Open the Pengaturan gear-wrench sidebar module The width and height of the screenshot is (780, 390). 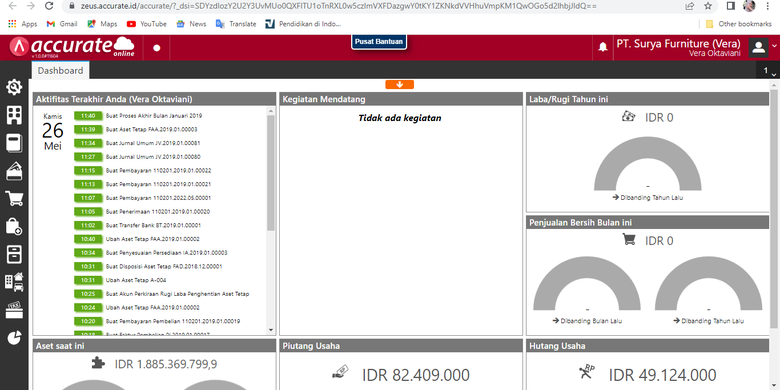tap(14, 88)
